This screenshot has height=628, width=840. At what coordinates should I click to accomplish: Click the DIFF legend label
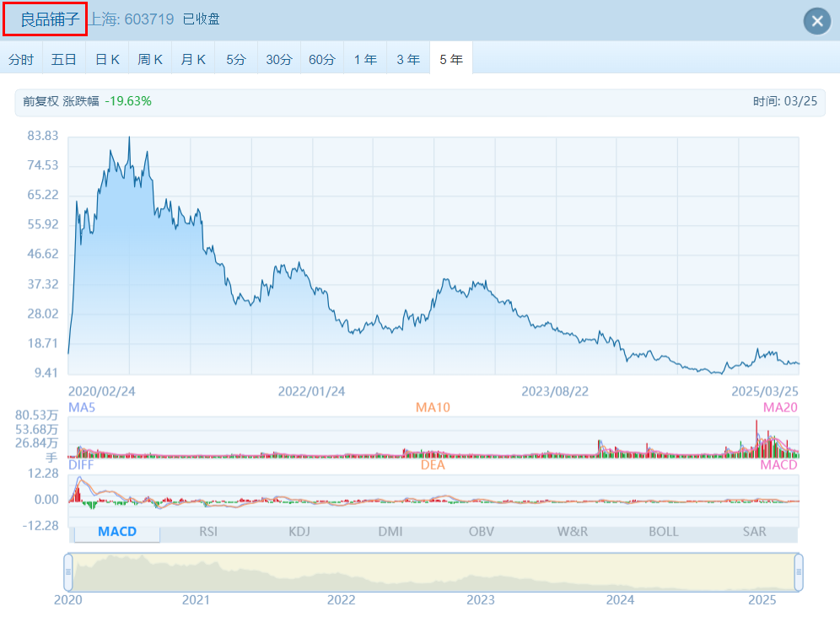[81, 464]
